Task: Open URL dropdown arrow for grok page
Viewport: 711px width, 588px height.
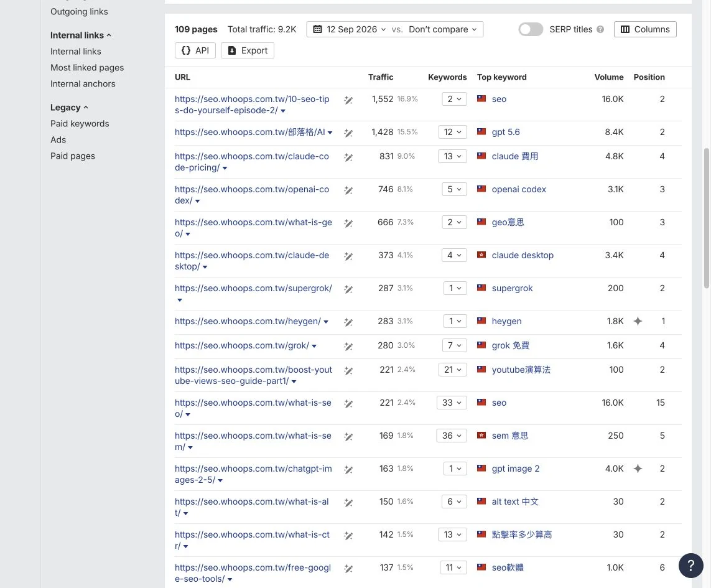Action: click(314, 346)
